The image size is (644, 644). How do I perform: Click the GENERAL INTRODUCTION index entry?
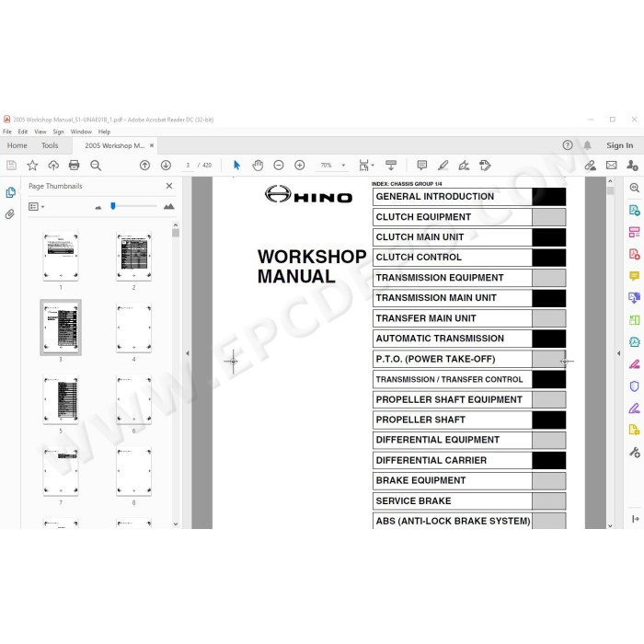[469, 197]
